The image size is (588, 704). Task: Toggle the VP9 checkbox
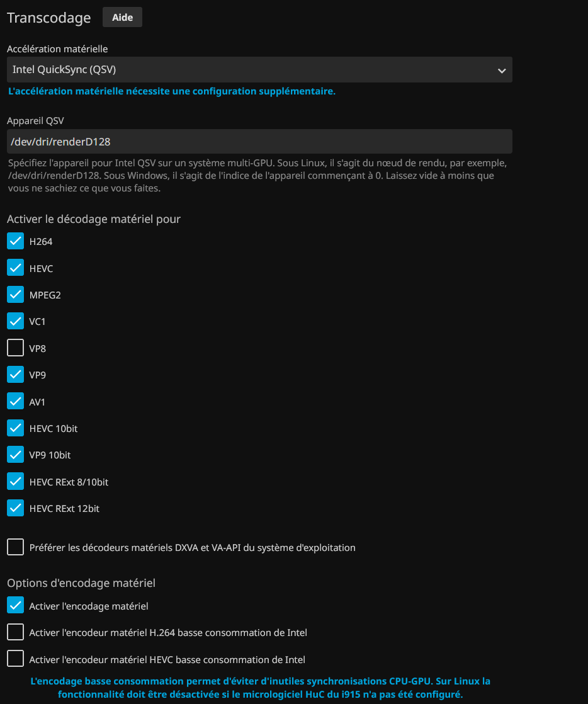tap(16, 375)
